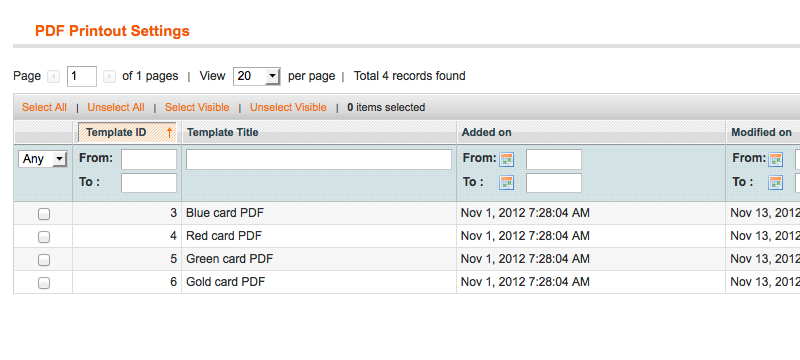Go to previous page arrow
The image size is (800, 360).
click(53, 76)
